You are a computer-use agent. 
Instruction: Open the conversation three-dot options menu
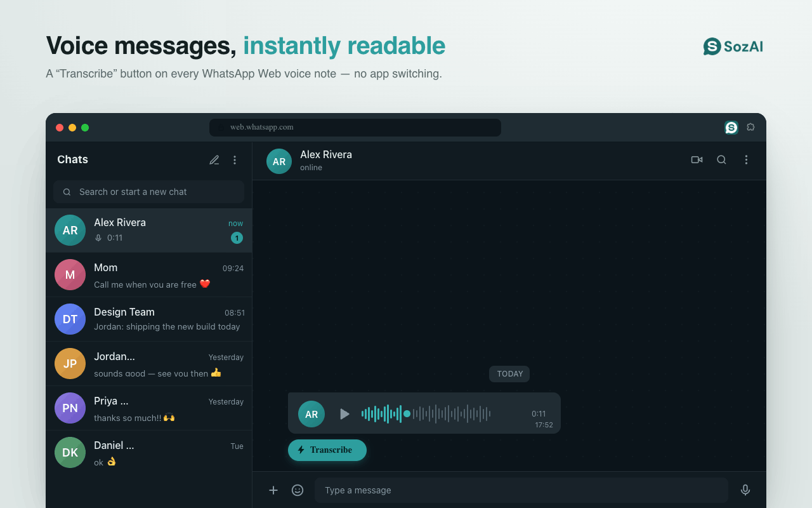(x=746, y=160)
